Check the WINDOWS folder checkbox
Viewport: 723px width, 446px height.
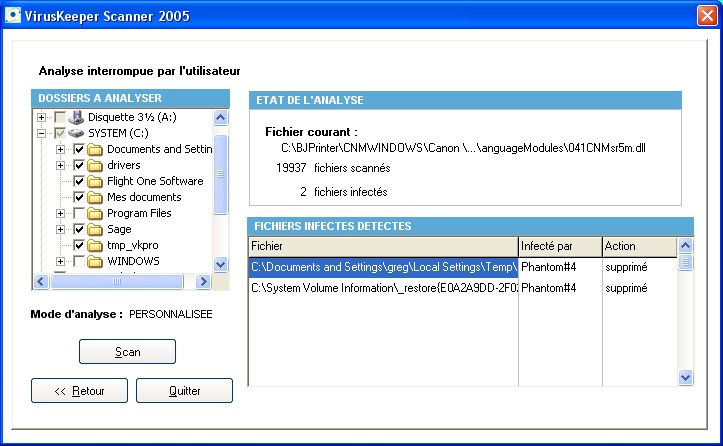coord(79,262)
